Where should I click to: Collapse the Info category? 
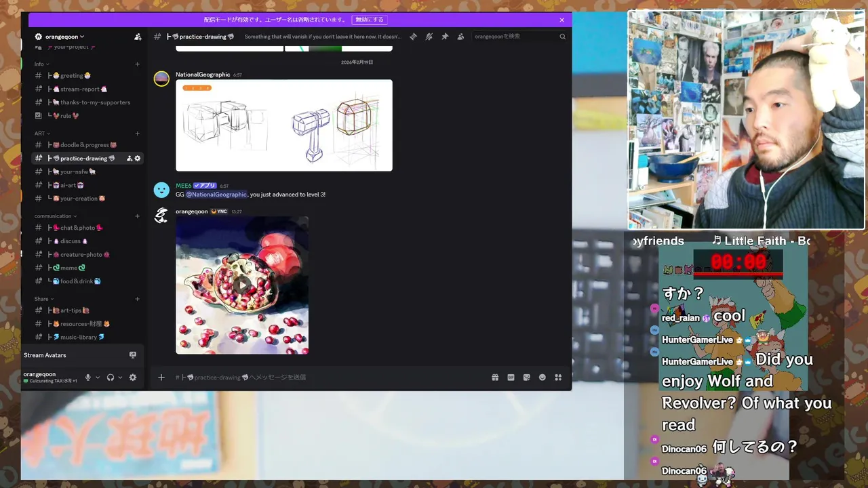tap(41, 64)
